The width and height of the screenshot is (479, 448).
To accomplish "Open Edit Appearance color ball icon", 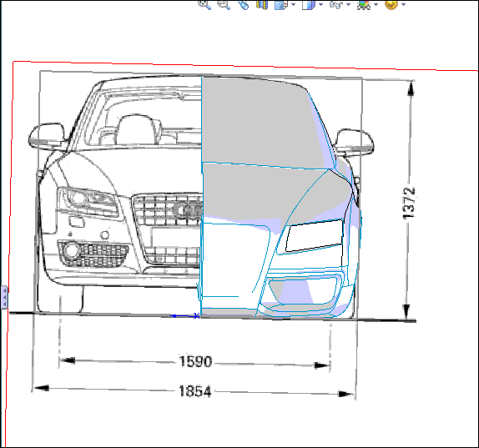I will pyautogui.click(x=364, y=4).
